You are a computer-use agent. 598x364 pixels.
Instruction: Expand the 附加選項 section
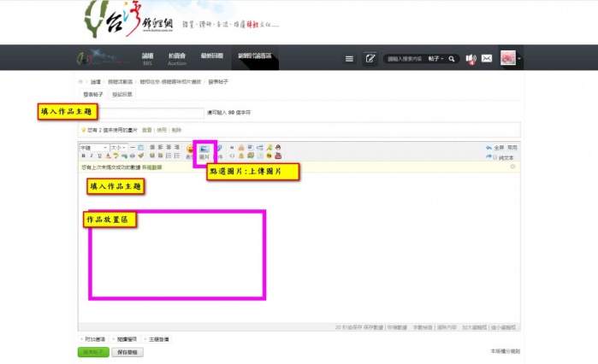coord(93,339)
